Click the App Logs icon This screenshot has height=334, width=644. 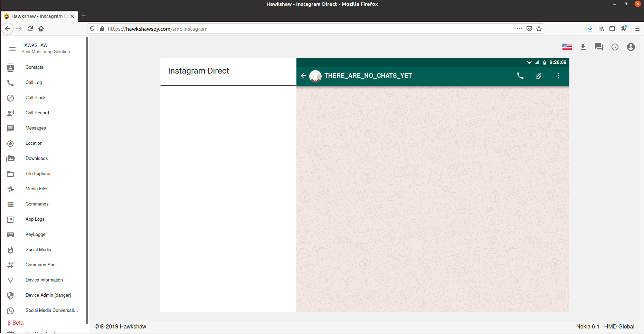[x=10, y=220]
